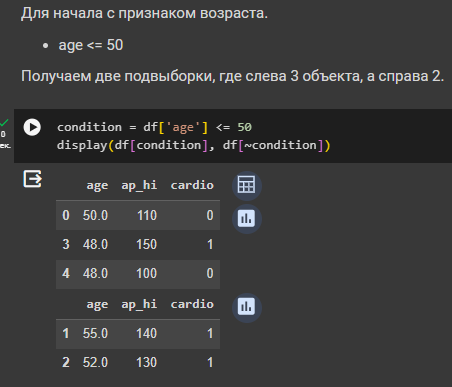Select the 'cardio' header in second table
This screenshot has height=387, width=452.
pos(192,304)
